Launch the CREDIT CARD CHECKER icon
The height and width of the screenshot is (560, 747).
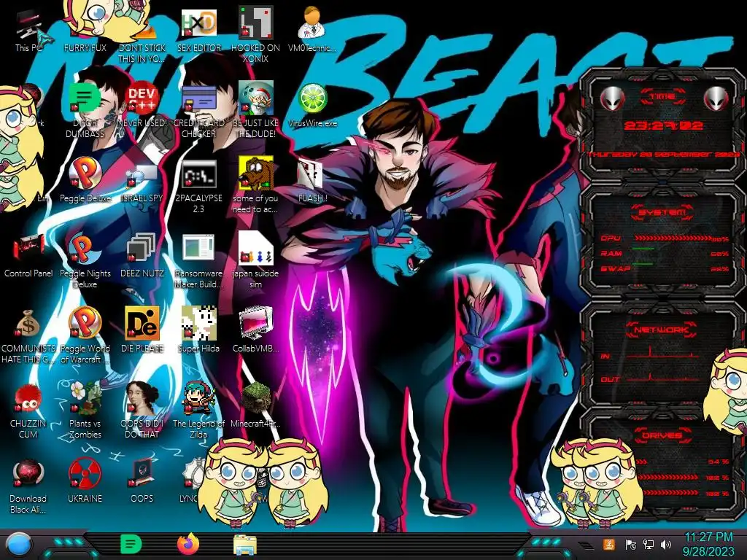click(x=198, y=111)
